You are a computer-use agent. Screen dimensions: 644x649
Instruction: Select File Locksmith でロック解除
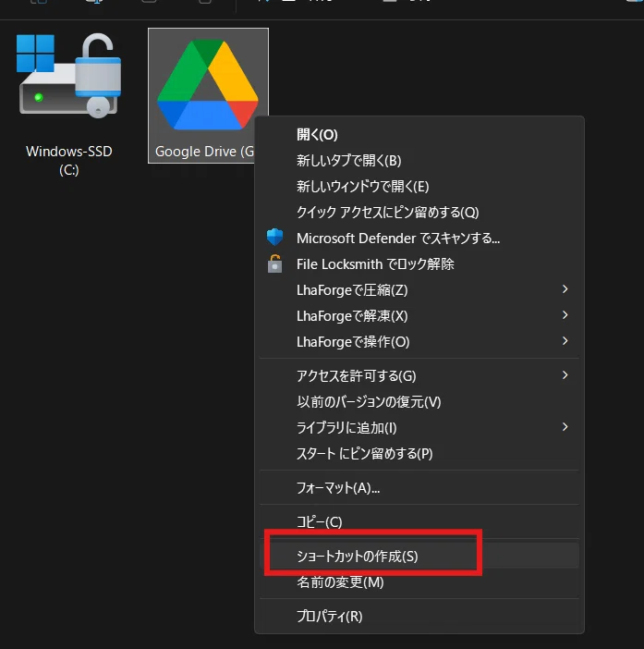pos(419,264)
